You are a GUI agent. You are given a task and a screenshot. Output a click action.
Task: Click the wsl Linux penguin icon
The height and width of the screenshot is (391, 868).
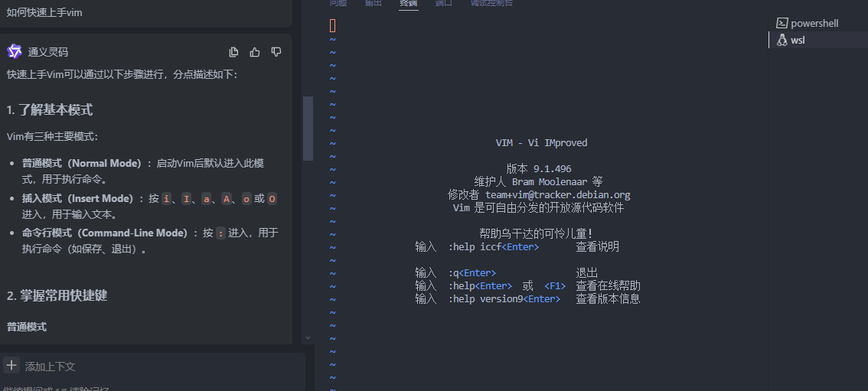point(782,40)
